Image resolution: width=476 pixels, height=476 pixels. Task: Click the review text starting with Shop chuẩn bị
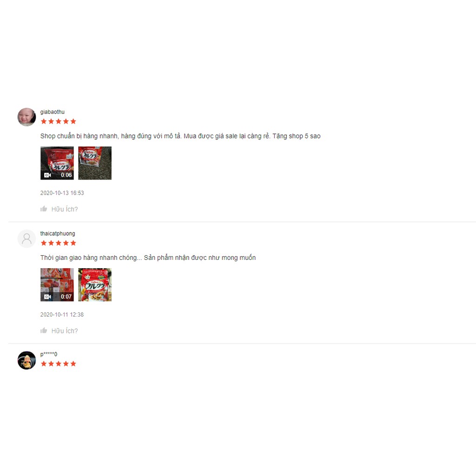(180, 136)
